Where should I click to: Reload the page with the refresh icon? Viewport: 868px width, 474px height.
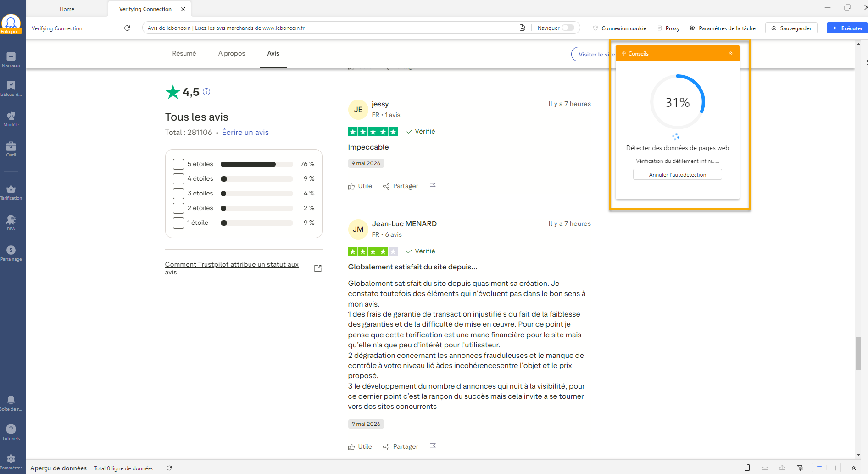tap(127, 28)
